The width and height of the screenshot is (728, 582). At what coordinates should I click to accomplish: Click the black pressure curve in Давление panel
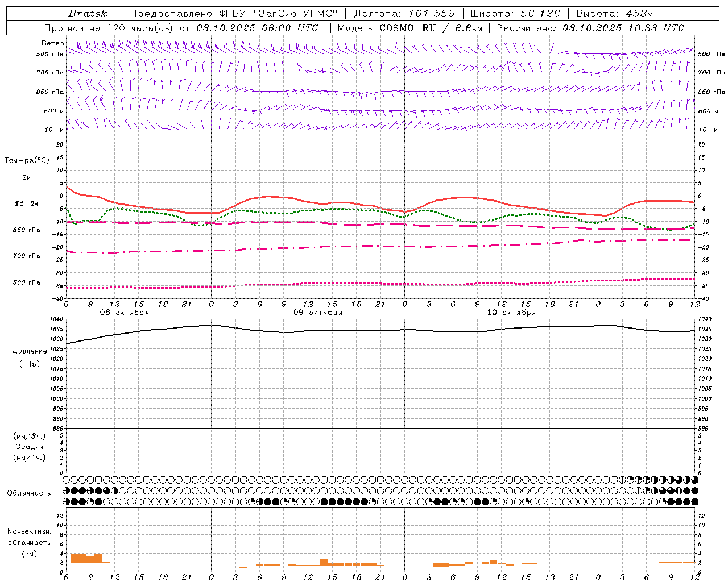pos(381,331)
